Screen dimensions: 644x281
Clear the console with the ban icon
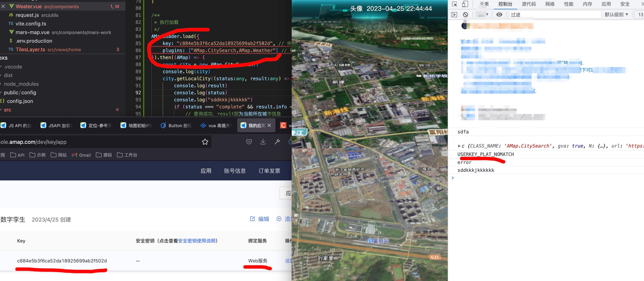click(x=465, y=15)
